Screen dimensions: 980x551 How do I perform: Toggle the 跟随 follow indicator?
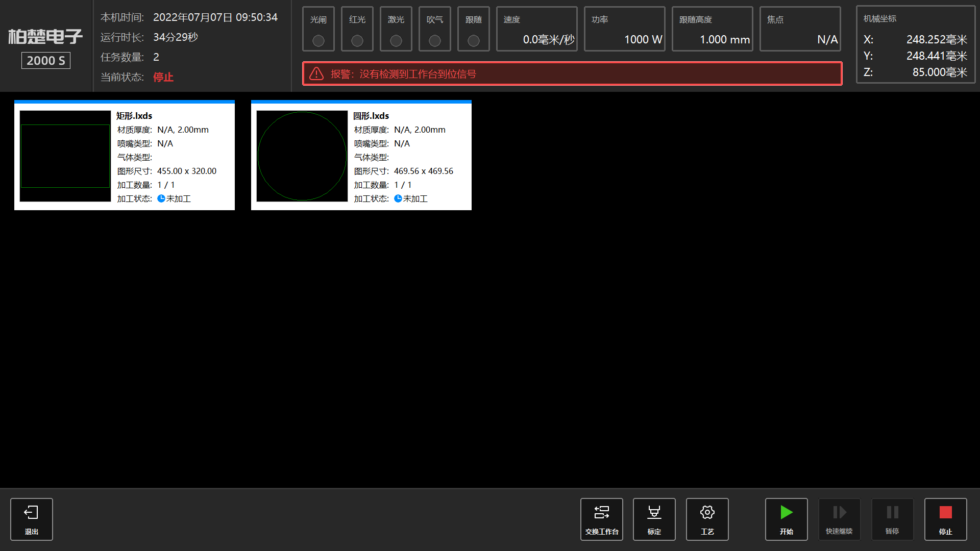pyautogui.click(x=474, y=40)
